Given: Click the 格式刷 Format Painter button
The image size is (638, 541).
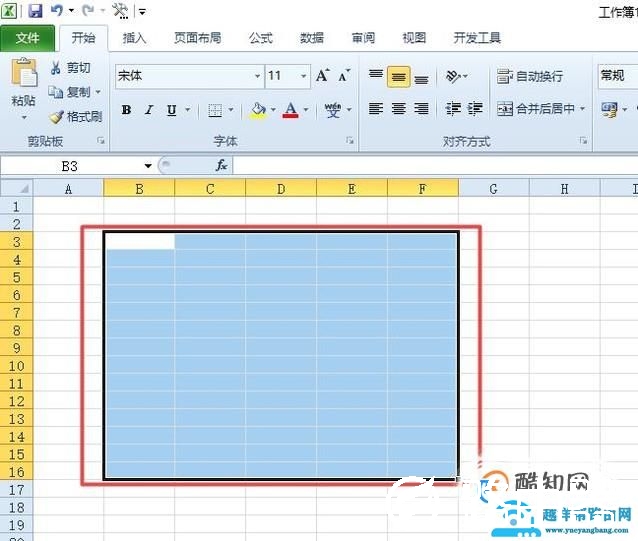Looking at the screenshot, I should (76, 117).
